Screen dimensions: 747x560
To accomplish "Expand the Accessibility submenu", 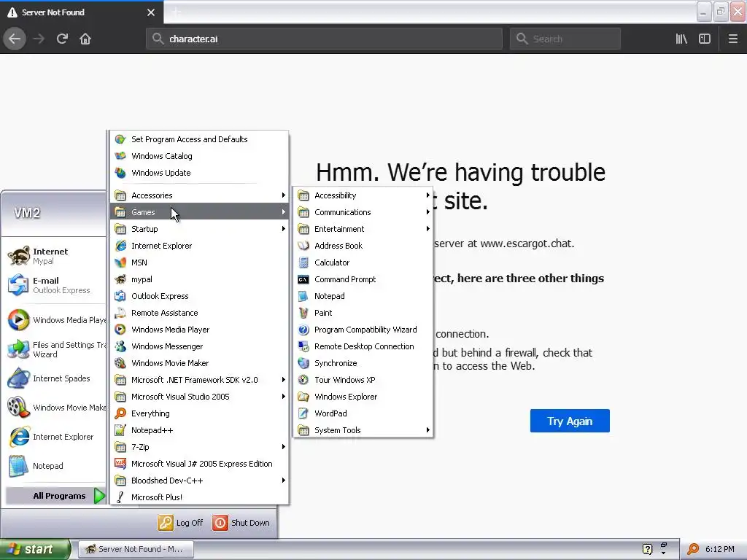I will pos(363,195).
